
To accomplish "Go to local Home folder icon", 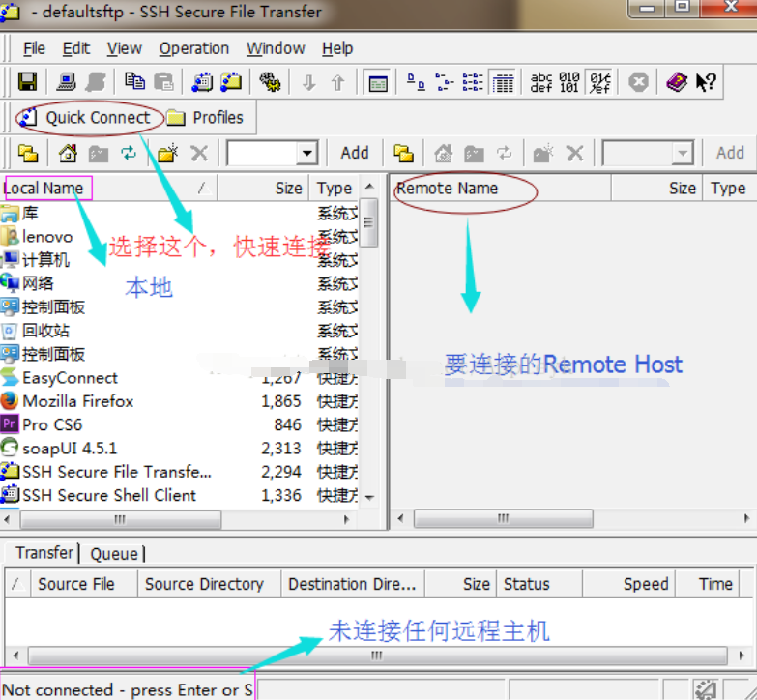I will 68,154.
